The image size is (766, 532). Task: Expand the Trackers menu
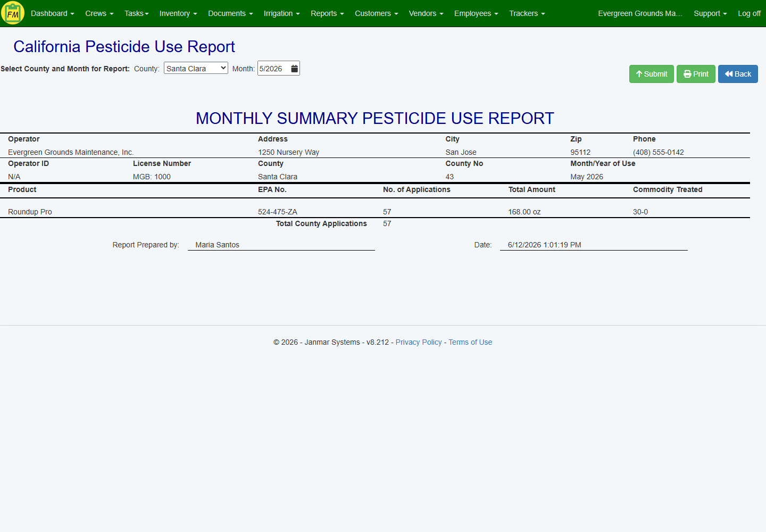pyautogui.click(x=527, y=13)
